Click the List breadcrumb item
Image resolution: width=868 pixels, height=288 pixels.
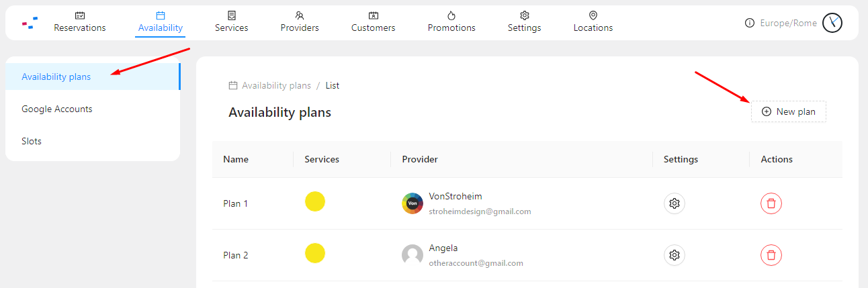(x=333, y=85)
